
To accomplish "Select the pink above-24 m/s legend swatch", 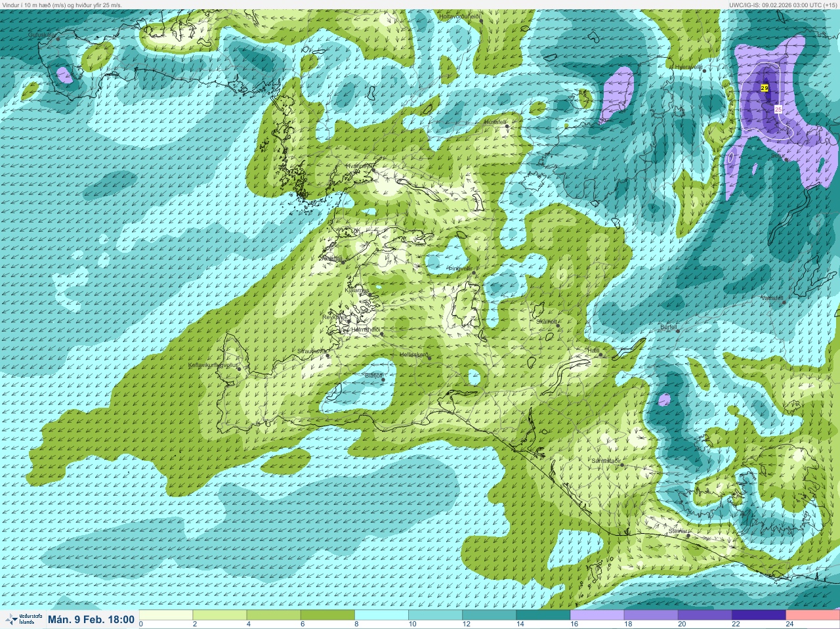I will pos(812,615).
